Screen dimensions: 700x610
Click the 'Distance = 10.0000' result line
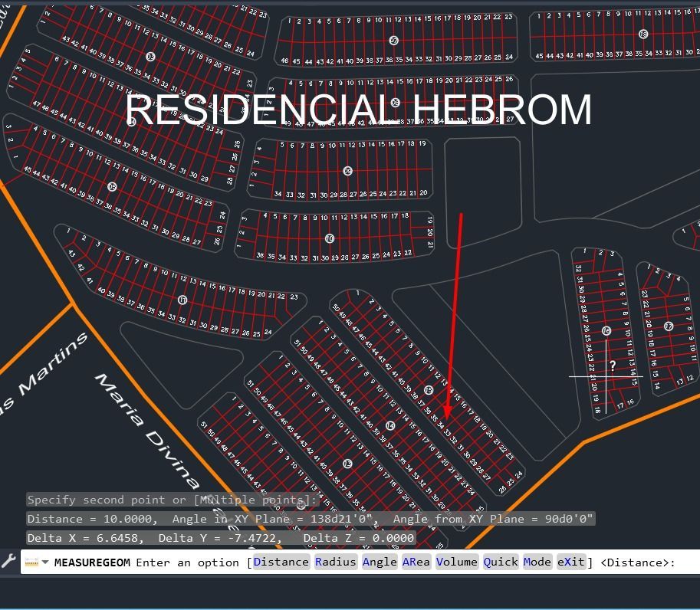click(x=311, y=519)
